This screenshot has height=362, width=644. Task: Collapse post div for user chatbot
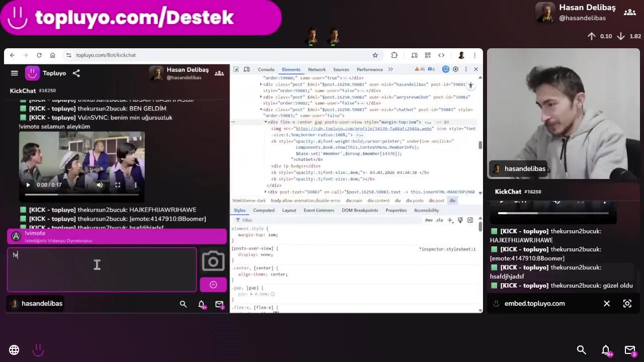point(261,110)
